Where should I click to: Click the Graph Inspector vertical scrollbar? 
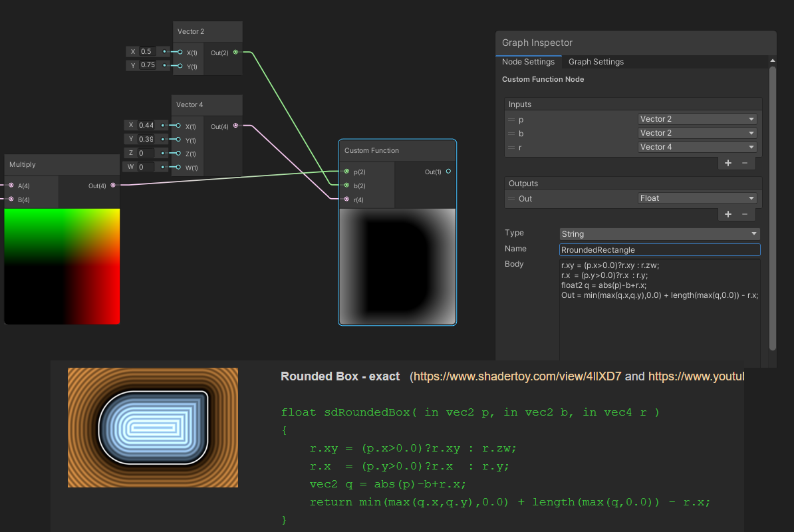click(772, 199)
